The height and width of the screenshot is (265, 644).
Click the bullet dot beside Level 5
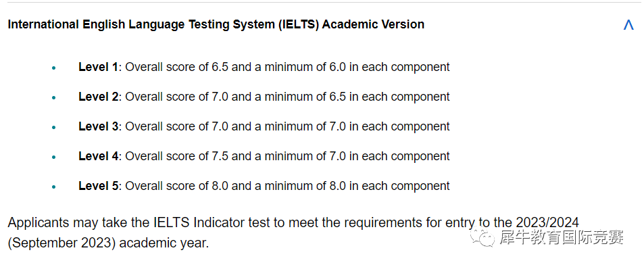pos(54,187)
